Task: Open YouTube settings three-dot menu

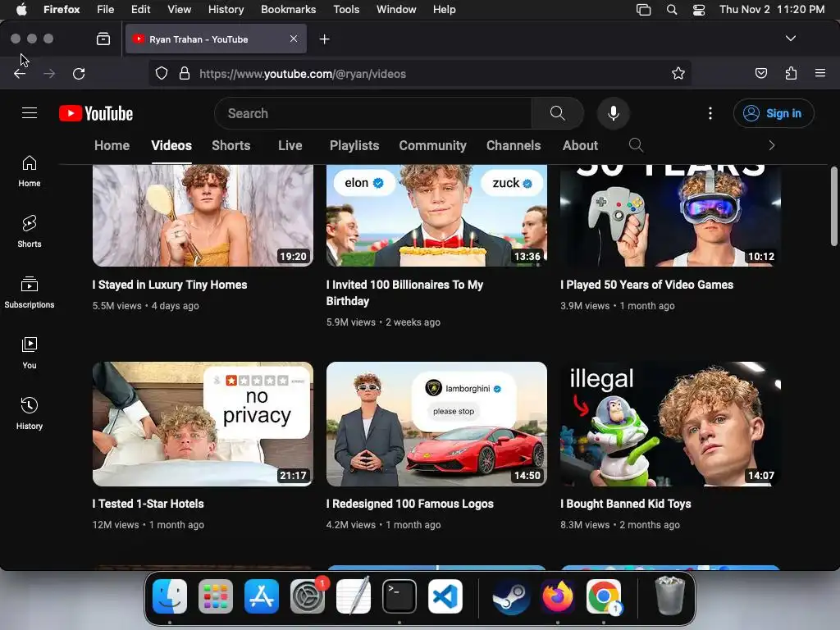Action: pos(710,113)
